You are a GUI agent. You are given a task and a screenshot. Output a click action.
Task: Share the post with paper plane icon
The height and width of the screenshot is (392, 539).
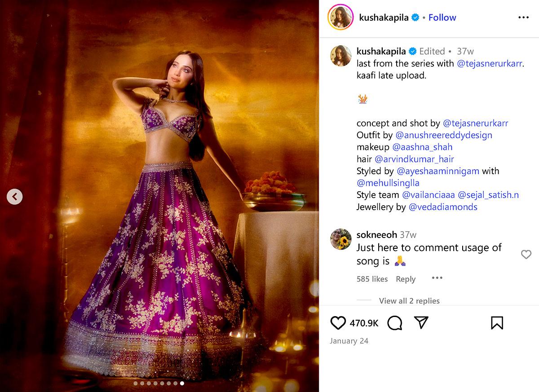pyautogui.click(x=421, y=322)
